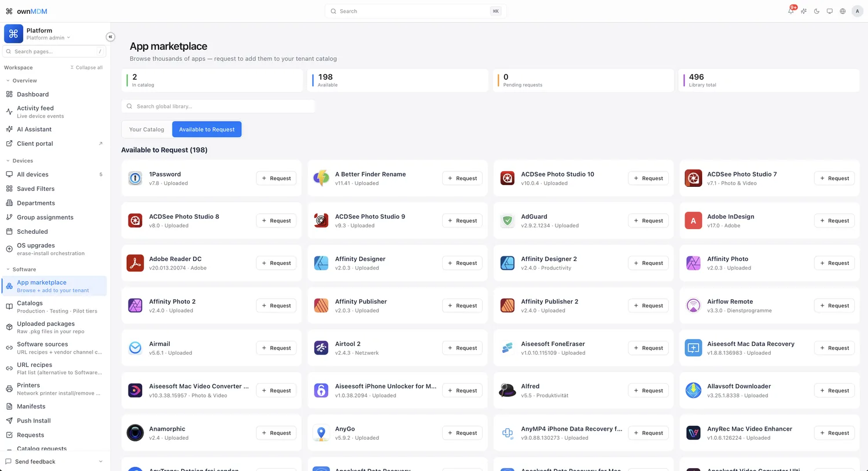The height and width of the screenshot is (471, 868).
Task: Open Dashboard in the sidebar
Action: [x=54, y=94]
